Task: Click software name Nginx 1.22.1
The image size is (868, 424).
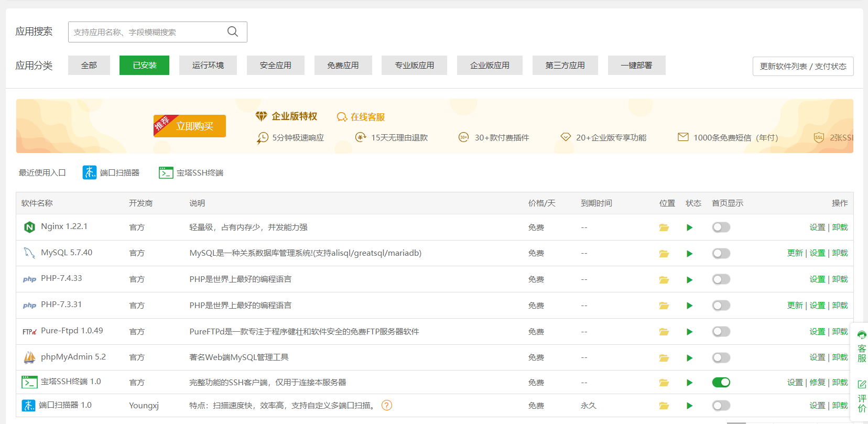Action: click(64, 226)
